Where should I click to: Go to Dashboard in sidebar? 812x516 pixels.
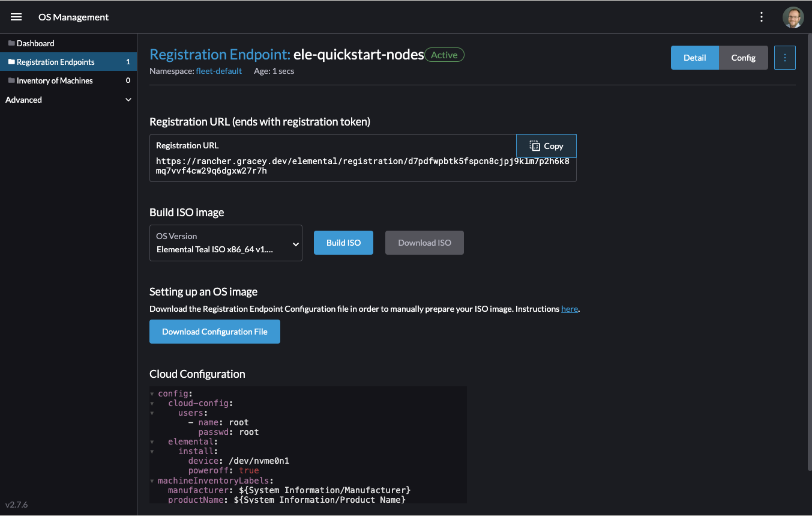tap(68, 43)
